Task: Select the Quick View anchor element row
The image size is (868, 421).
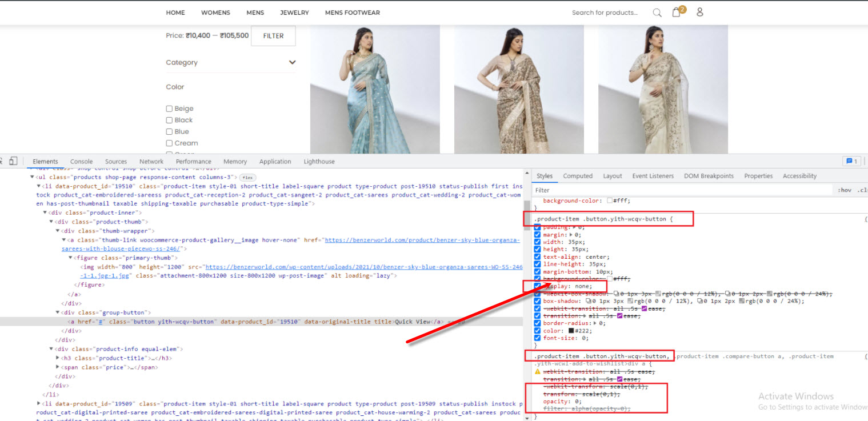Action: tap(261, 322)
